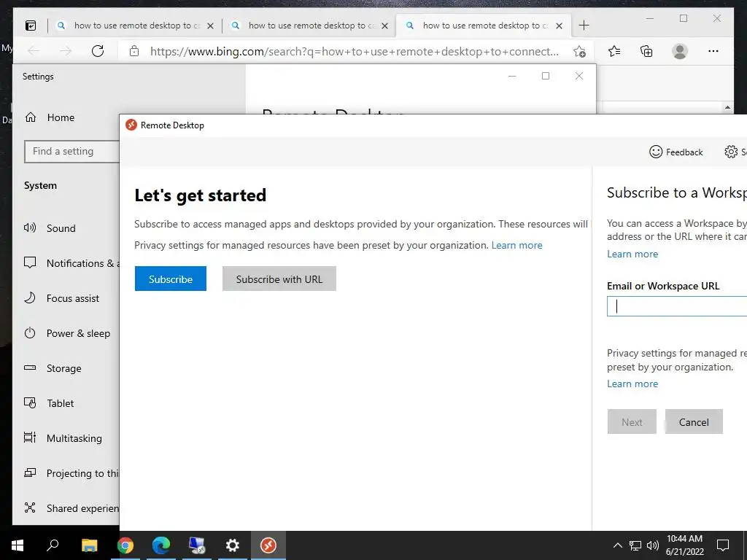Open the Windows Start menu
This screenshot has height=560, width=747.
(18, 545)
